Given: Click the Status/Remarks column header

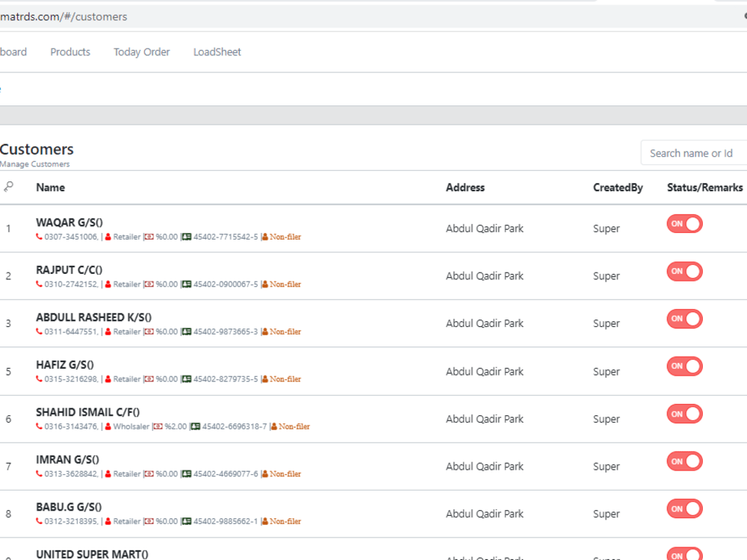Looking at the screenshot, I should [704, 187].
